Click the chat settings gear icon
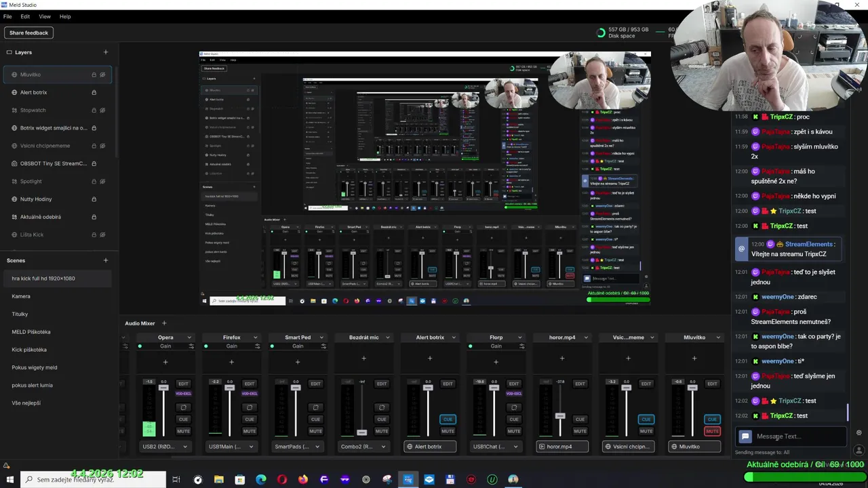Viewport: 868px width, 488px height. 859,432
